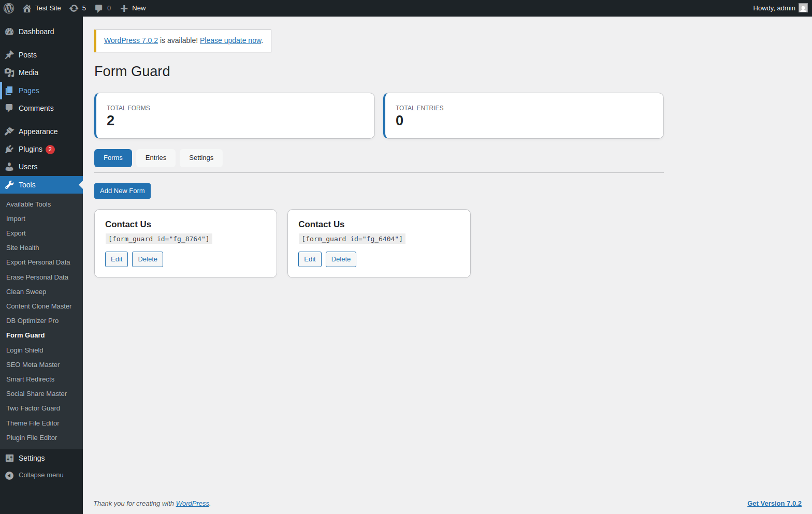The width and height of the screenshot is (812, 514).
Task: Open Smart Redirects tool
Action: (x=31, y=379)
